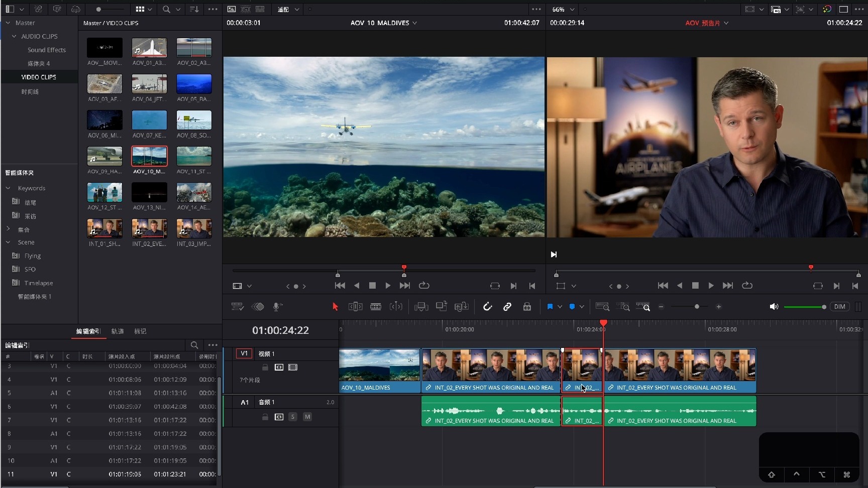868x488 pixels.
Task: Toggle lock on audio track A1
Action: point(265,417)
